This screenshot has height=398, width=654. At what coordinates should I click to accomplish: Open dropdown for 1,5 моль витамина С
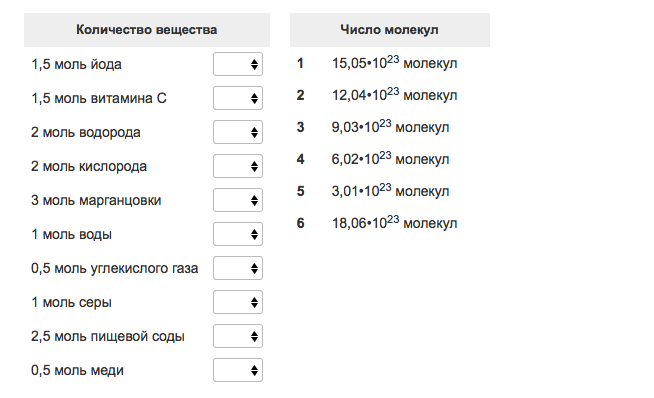click(x=238, y=98)
